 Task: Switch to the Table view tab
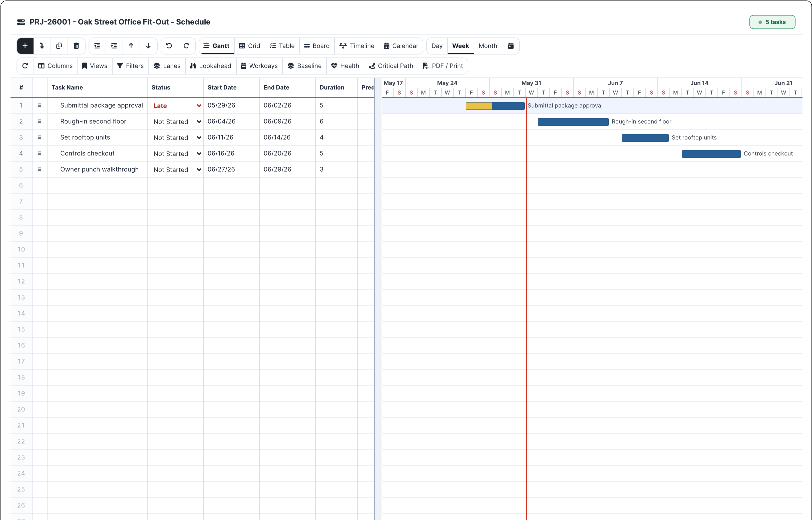(282, 46)
